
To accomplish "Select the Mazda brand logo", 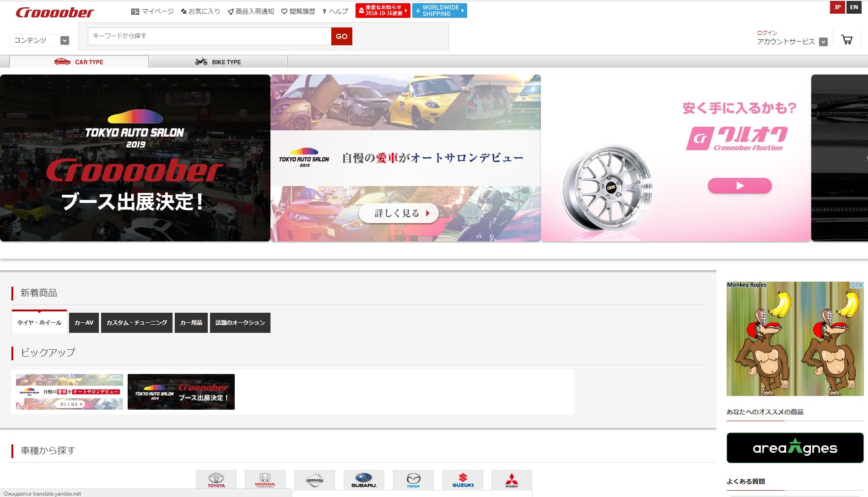I will (x=413, y=480).
